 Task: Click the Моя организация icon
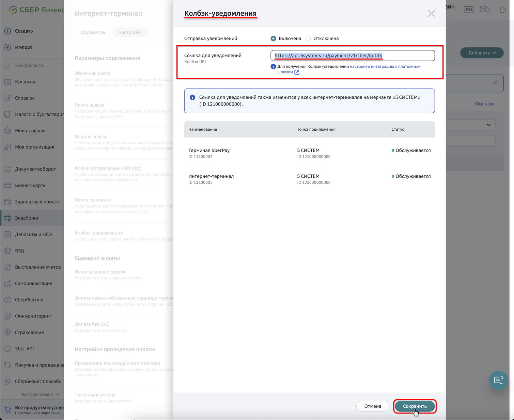(7, 147)
